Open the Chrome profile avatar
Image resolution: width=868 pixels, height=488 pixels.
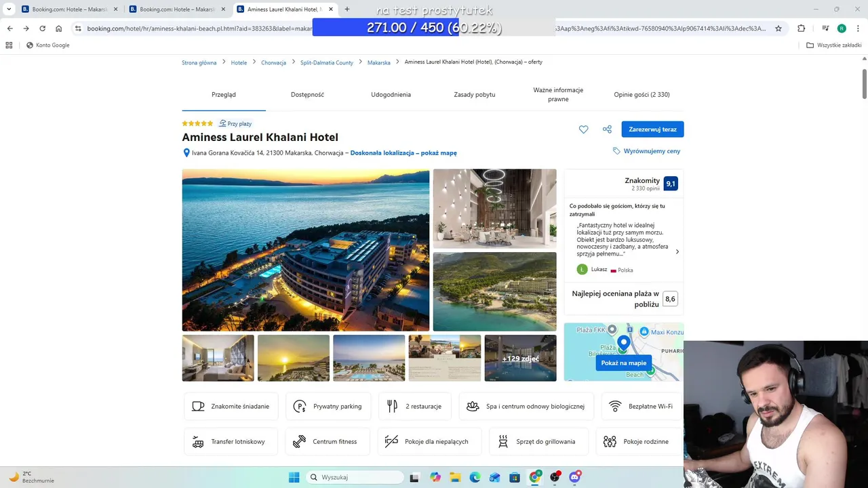click(842, 28)
